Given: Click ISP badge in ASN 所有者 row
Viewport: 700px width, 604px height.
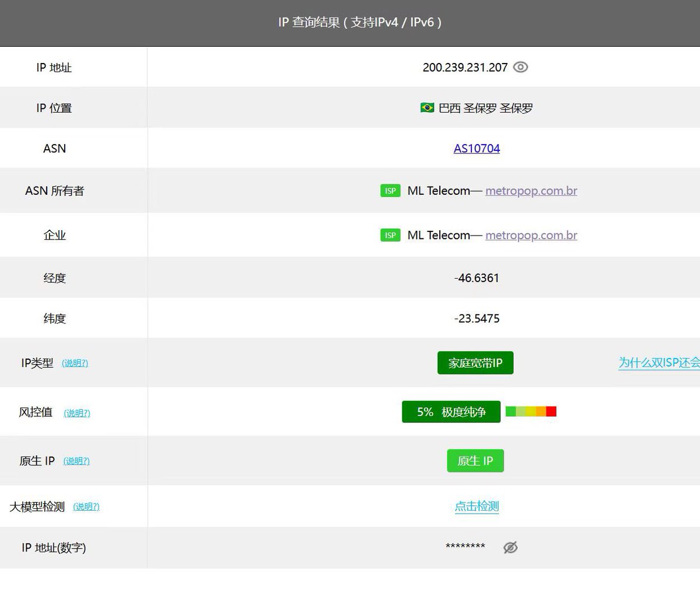Looking at the screenshot, I should [390, 191].
